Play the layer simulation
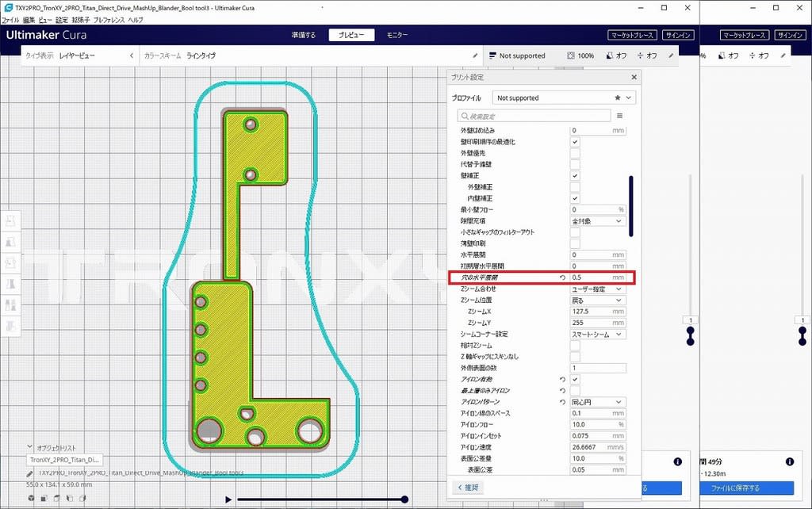This screenshot has width=812, height=509. pos(228,499)
